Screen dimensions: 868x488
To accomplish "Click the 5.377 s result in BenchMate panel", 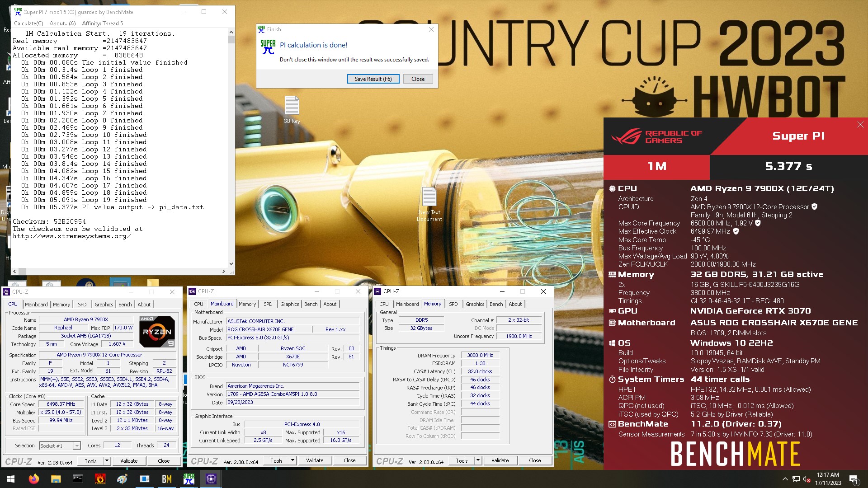I will [x=789, y=167].
